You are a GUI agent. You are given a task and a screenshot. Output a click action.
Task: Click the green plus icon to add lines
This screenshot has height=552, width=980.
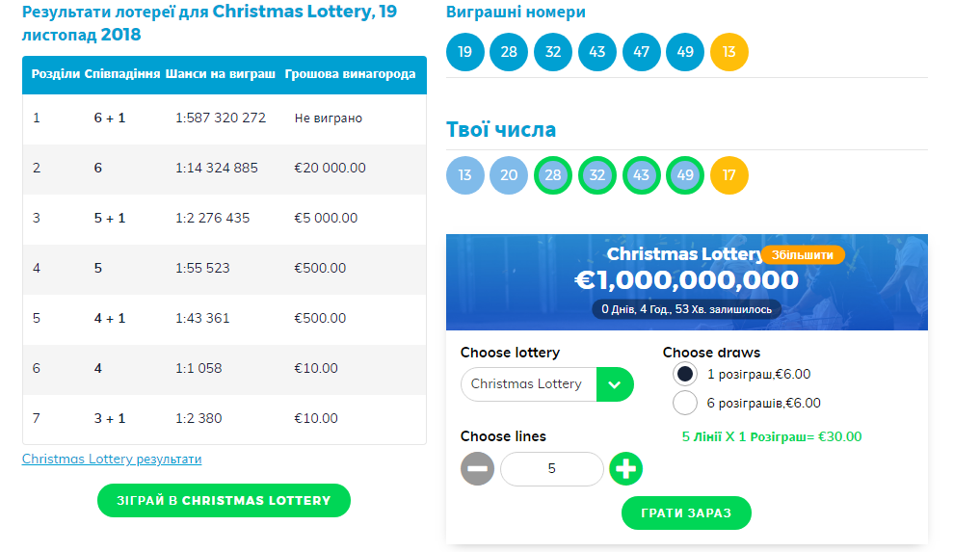pyautogui.click(x=626, y=469)
